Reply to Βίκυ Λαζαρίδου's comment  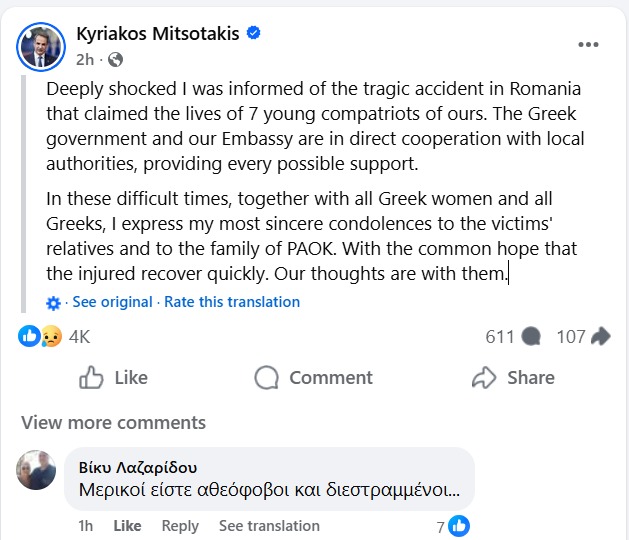pyautogui.click(x=180, y=526)
